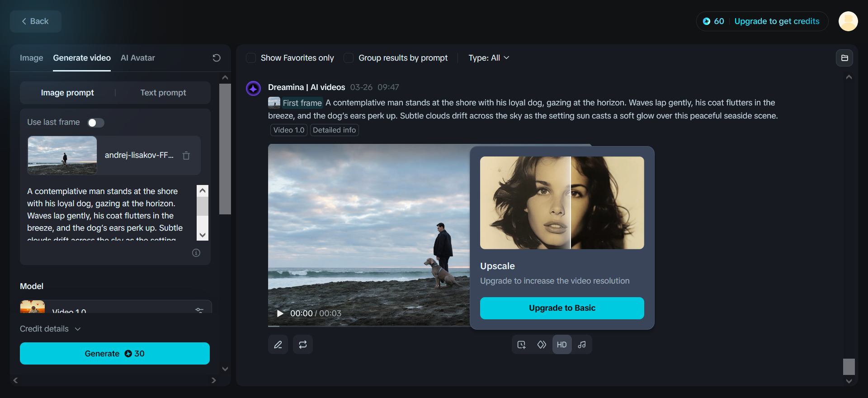Screen dimensions: 868x398
Task: Open the Type: All dropdown
Action: tap(489, 58)
